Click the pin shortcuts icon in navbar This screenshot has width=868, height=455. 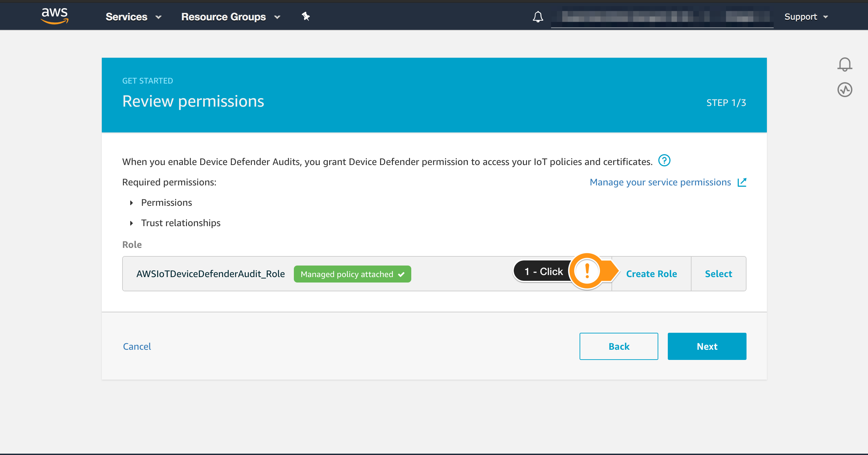tap(306, 16)
